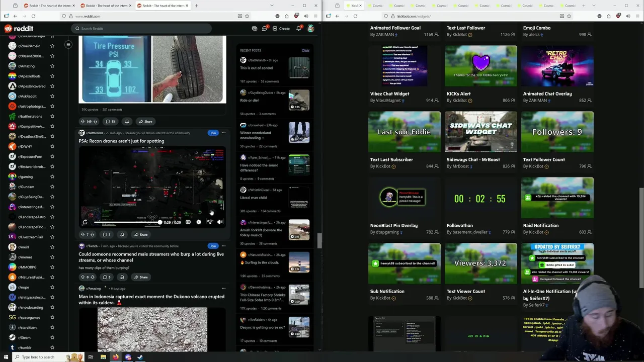The width and height of the screenshot is (644, 362).
Task: Favorite r/battlestations with its star
Action: tap(52, 116)
